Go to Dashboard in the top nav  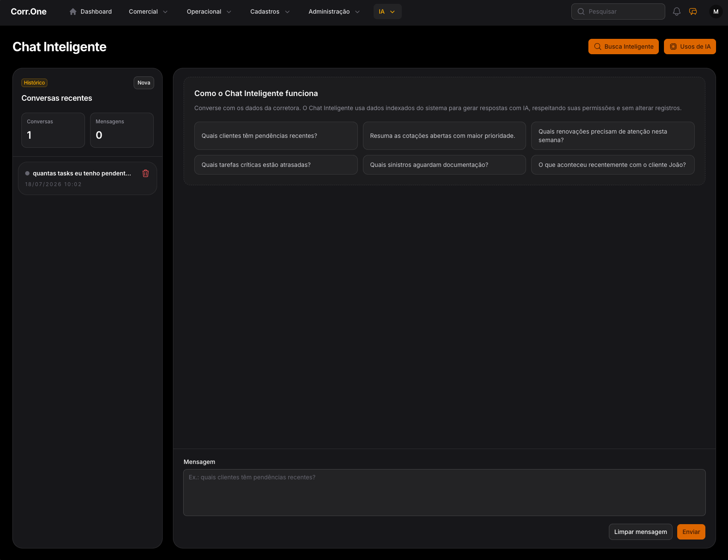(x=91, y=12)
